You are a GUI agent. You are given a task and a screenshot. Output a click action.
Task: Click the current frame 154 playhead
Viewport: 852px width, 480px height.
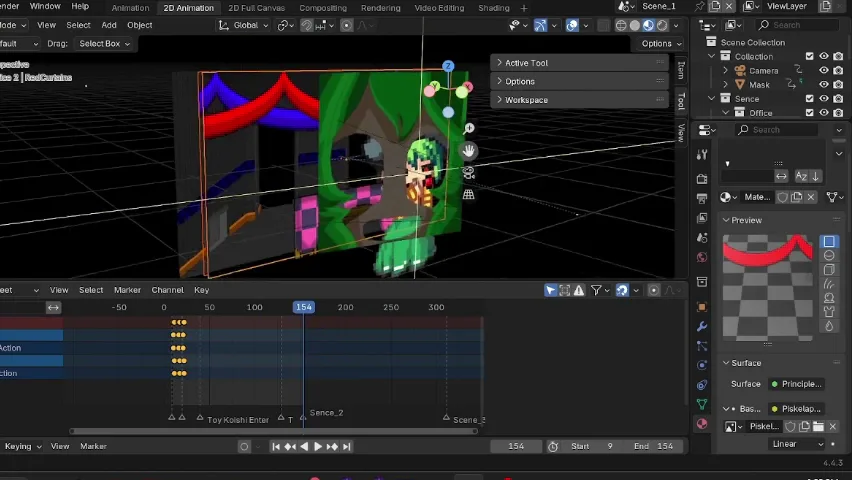(304, 308)
